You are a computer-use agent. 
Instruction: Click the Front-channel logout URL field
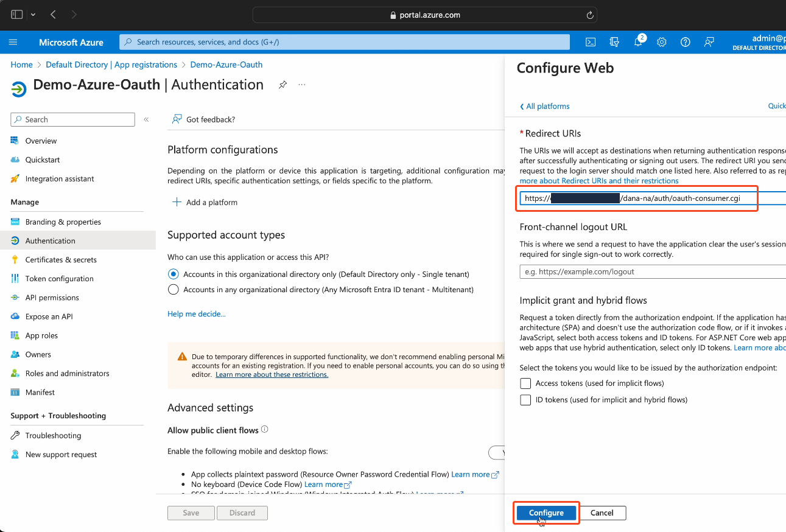pyautogui.click(x=651, y=271)
